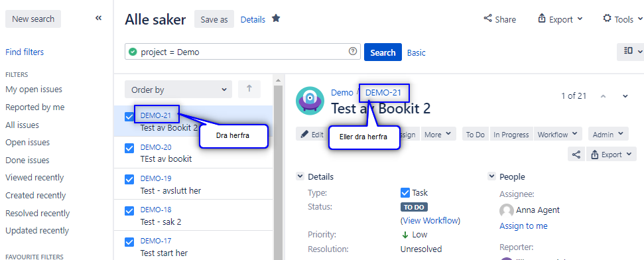
Task: Open the issue-level Export dropdown
Action: [611, 155]
